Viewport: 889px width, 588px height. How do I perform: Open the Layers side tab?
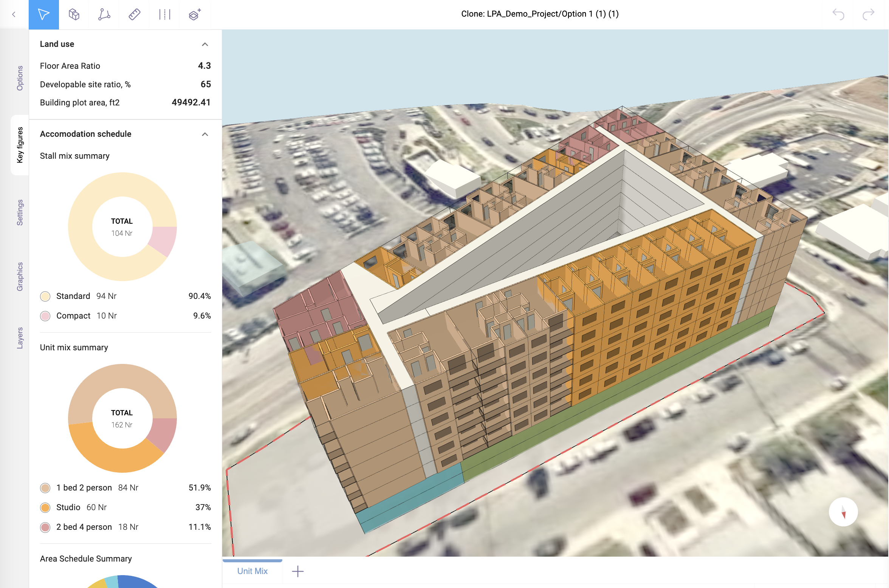pyautogui.click(x=20, y=338)
